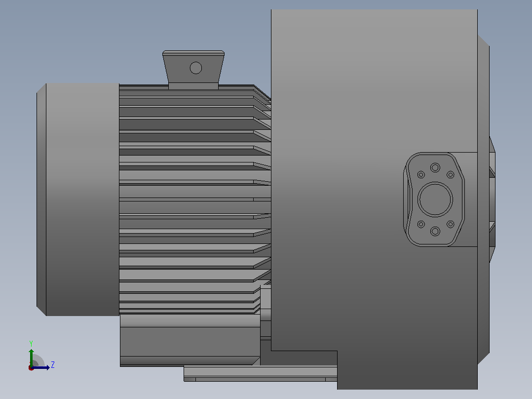Click the blue Z axis of the triad
Image resolution: width=532 pixels, height=399 pixels.
[x=40, y=367]
